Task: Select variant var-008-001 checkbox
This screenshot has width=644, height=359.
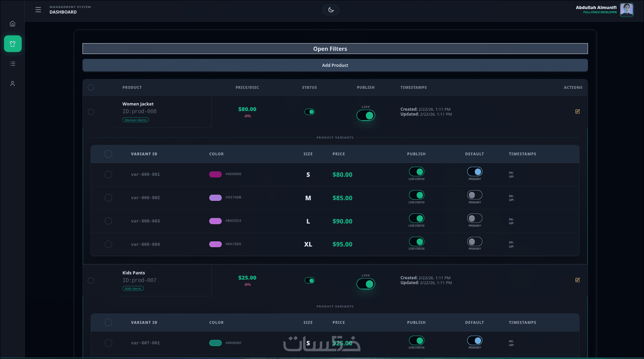Action: point(108,174)
